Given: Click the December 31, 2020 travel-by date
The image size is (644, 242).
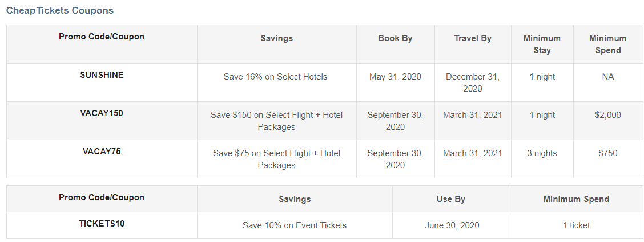Looking at the screenshot, I should pos(473,82).
